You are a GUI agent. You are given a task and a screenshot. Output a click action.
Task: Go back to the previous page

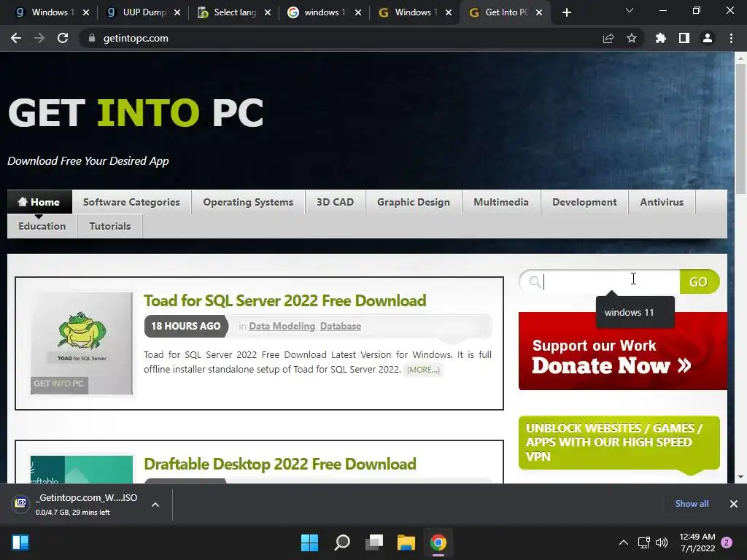[x=16, y=38]
